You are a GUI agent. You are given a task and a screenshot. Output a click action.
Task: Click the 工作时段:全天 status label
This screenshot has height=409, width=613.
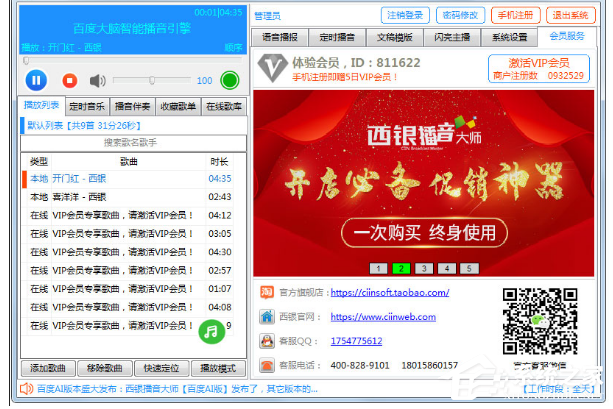pyautogui.click(x=559, y=389)
